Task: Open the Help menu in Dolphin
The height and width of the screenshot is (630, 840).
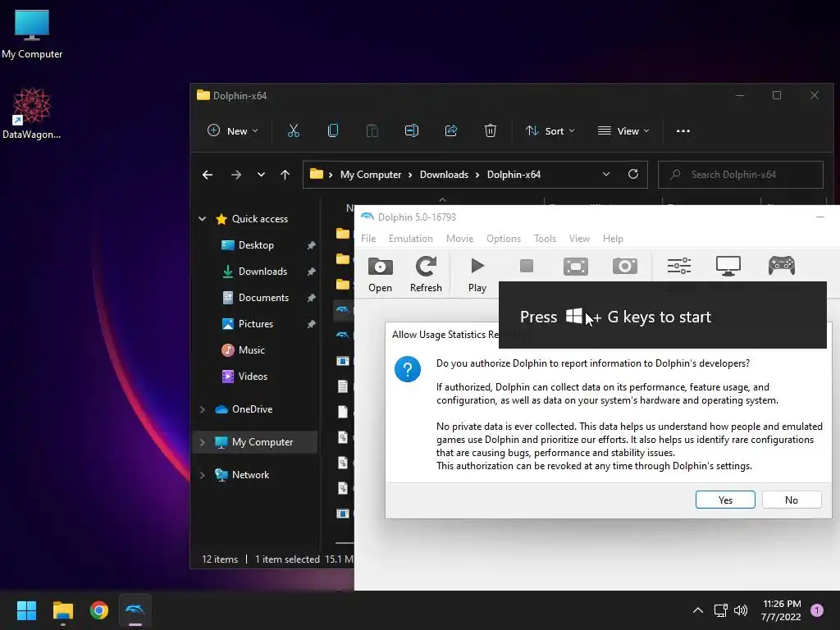Action: (613, 239)
